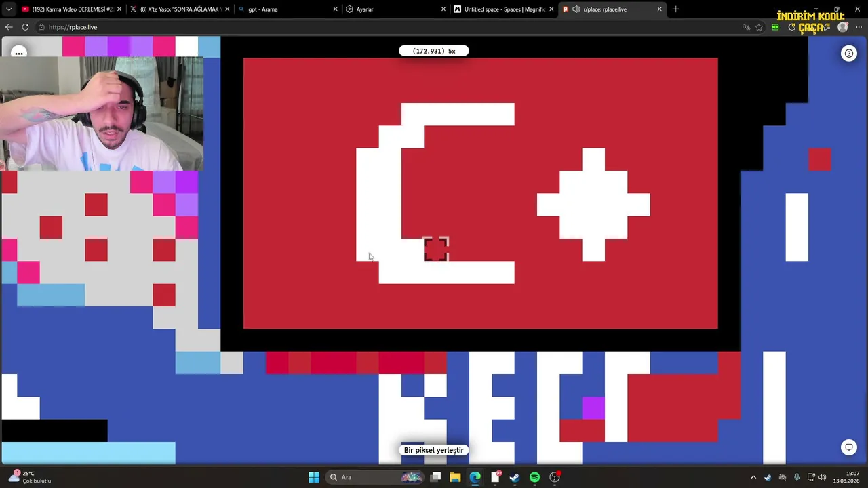The image size is (868, 488).
Task: Open the rplace chat bubble icon
Action: click(x=849, y=447)
